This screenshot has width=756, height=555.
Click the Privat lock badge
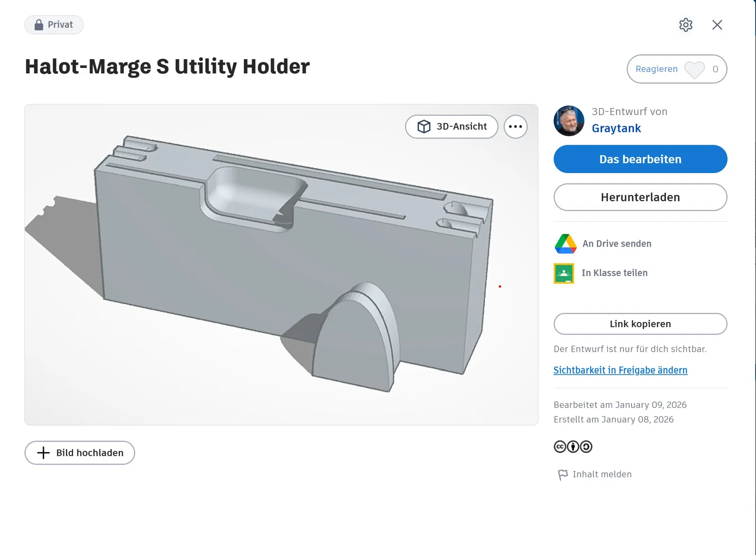[x=54, y=25]
